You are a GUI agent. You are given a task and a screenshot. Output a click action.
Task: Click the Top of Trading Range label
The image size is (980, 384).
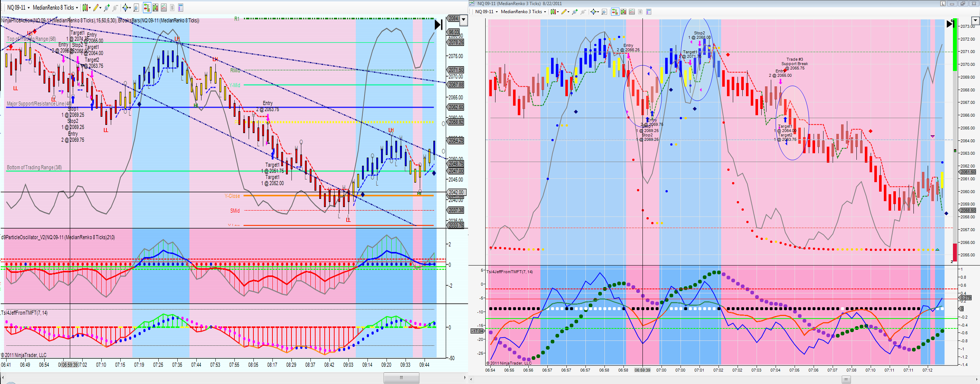click(x=31, y=39)
